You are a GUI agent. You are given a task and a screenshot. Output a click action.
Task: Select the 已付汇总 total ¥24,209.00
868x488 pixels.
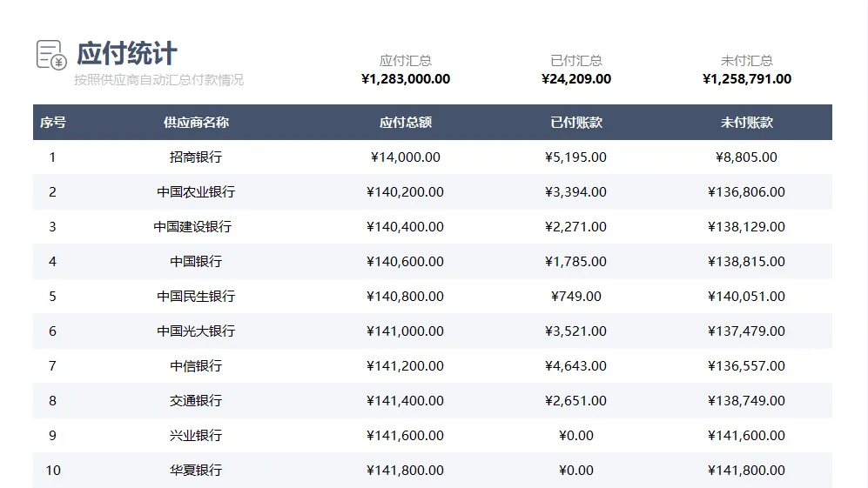(x=575, y=79)
